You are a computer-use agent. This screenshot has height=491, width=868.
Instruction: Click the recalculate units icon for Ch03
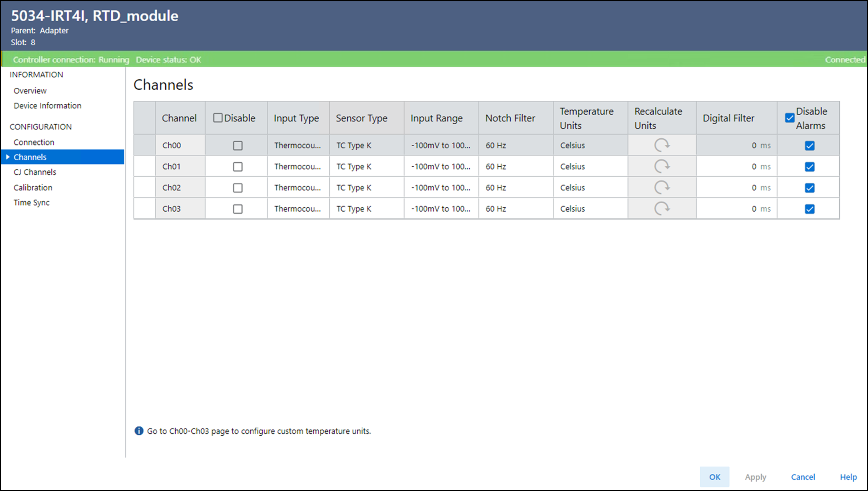[x=662, y=208]
